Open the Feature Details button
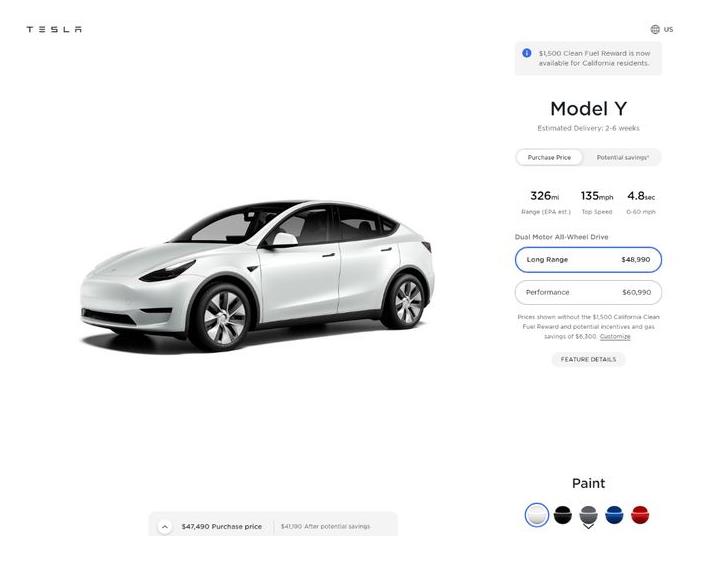 tap(588, 359)
